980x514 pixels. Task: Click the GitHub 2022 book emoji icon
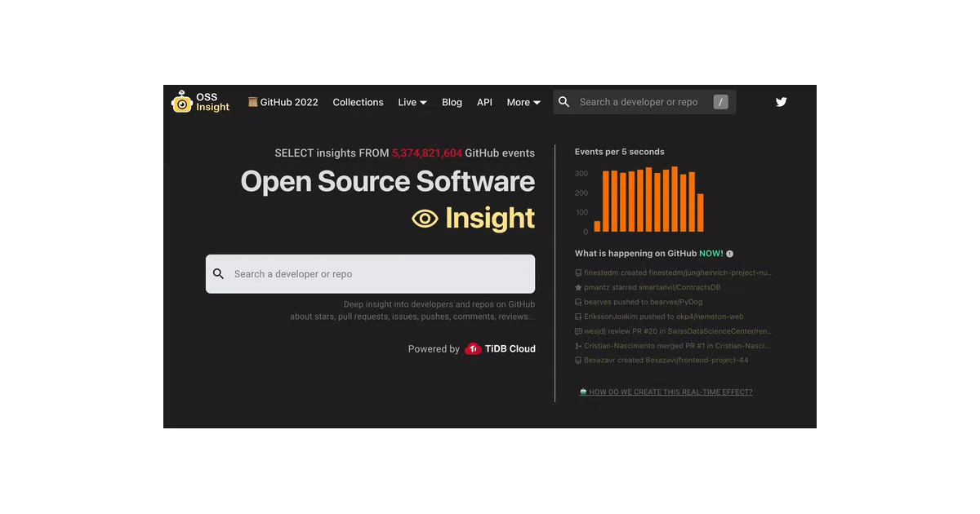pos(253,102)
